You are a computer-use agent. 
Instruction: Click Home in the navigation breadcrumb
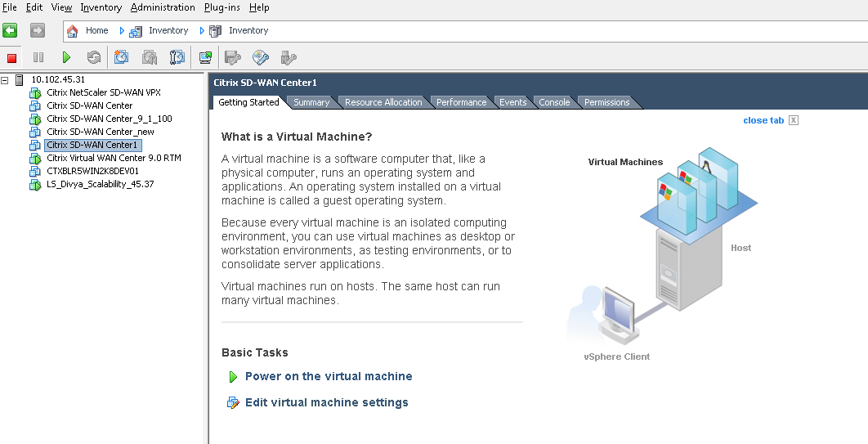tap(97, 30)
